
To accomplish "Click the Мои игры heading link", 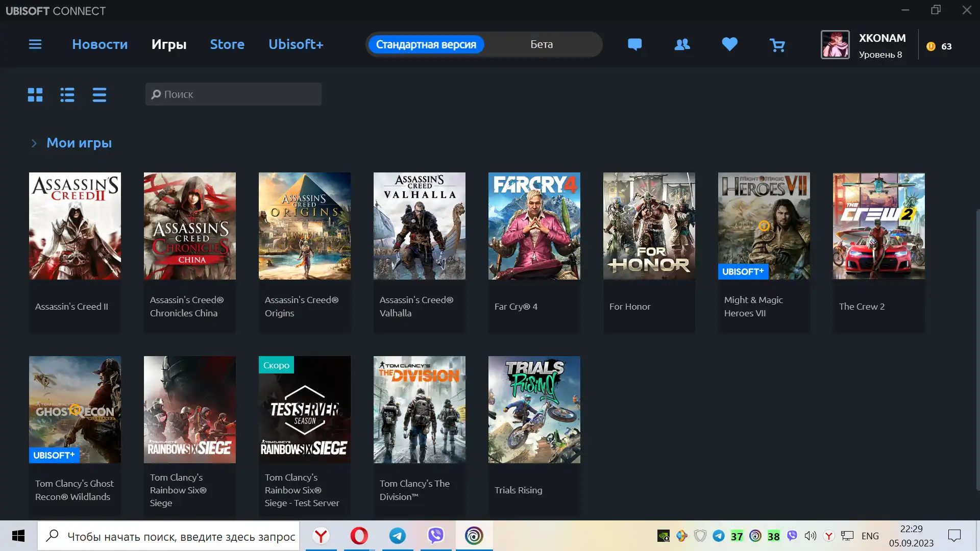I will point(79,143).
